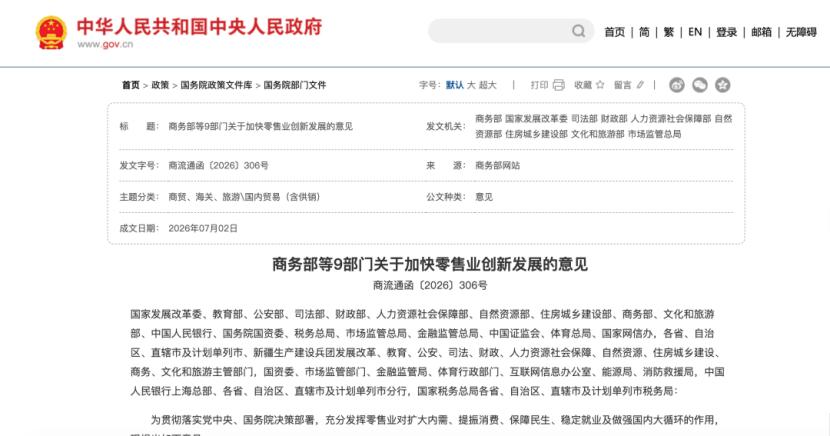Screen dimensions: 830x436
Task: Click the www.gov.cn address text
Action: 105,44
